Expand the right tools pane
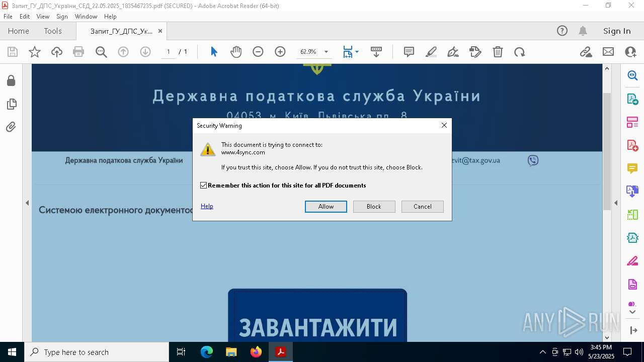This screenshot has width=644, height=362. point(632,330)
